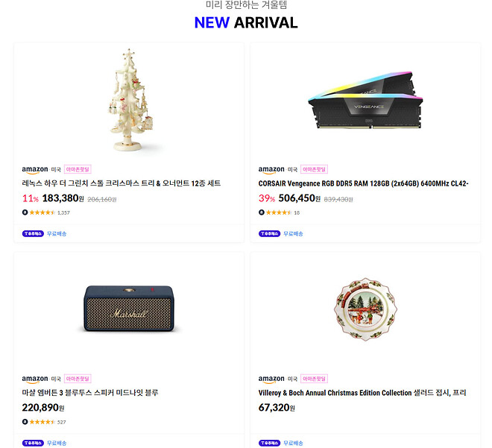The image size is (492, 448).
Task: Click the 무료배송 label under Marshall speaker
Action: pos(57,443)
